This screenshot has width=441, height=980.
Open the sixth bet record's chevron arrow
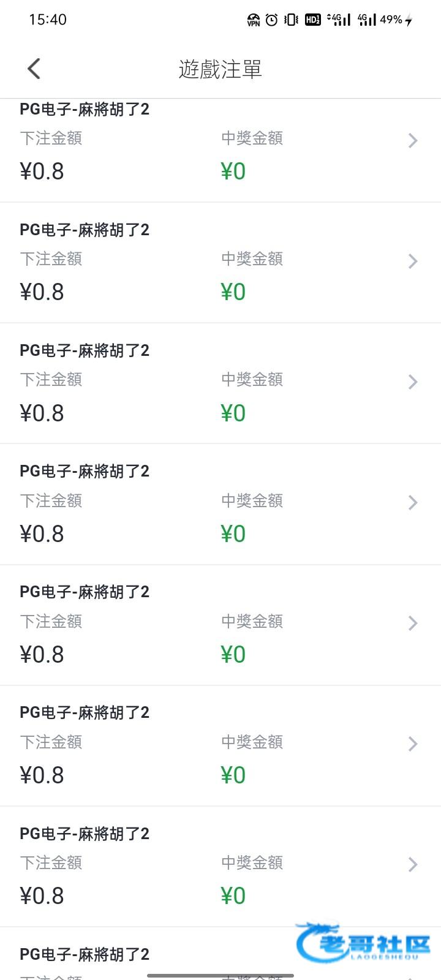pyautogui.click(x=413, y=744)
